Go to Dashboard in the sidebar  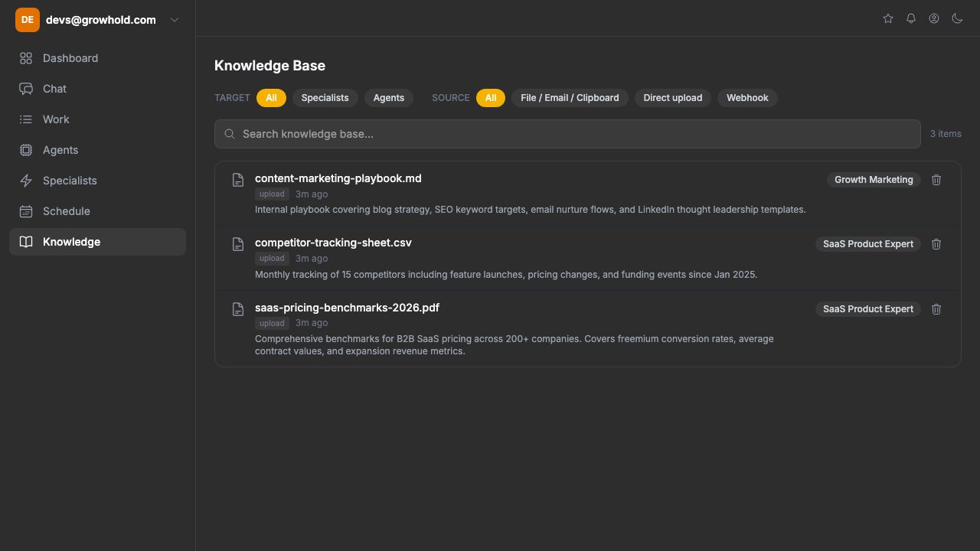70,58
